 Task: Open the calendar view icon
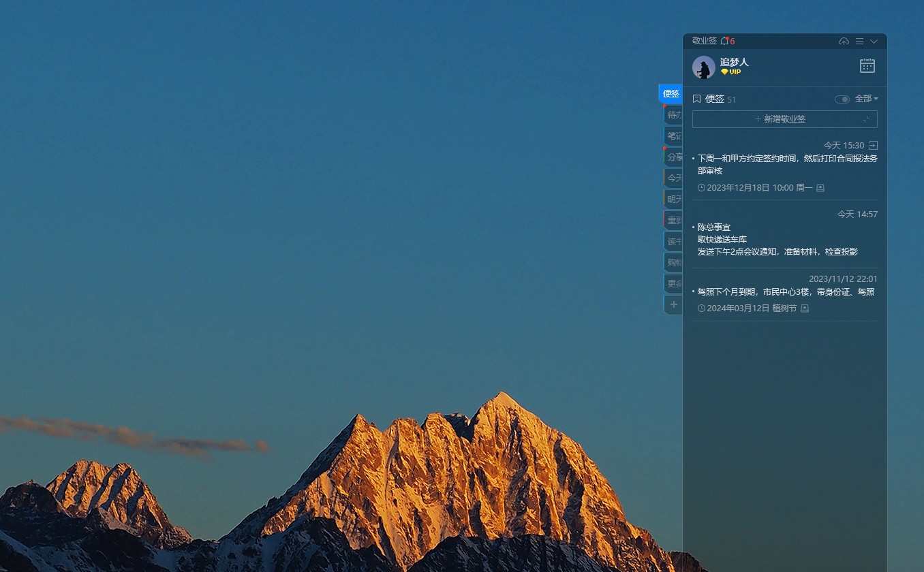(867, 66)
